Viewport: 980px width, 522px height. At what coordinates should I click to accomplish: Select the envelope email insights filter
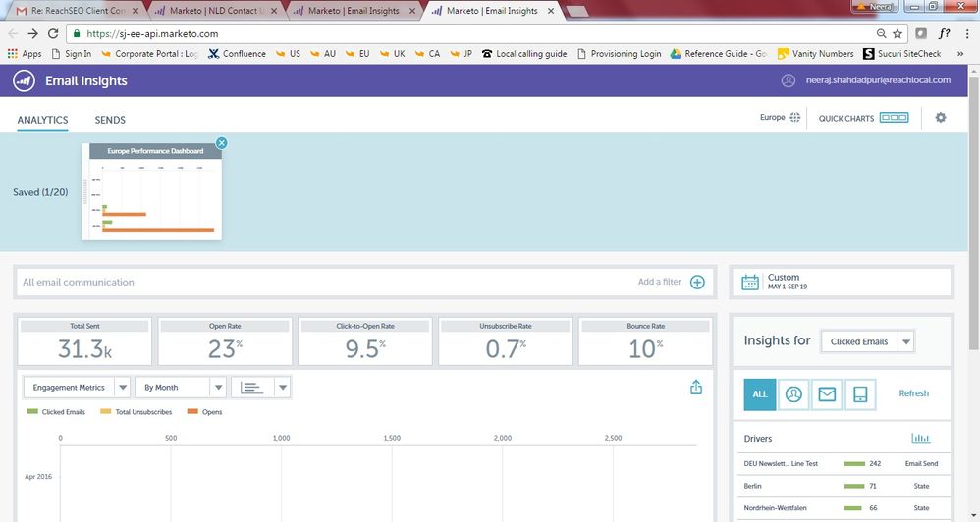pyautogui.click(x=827, y=393)
